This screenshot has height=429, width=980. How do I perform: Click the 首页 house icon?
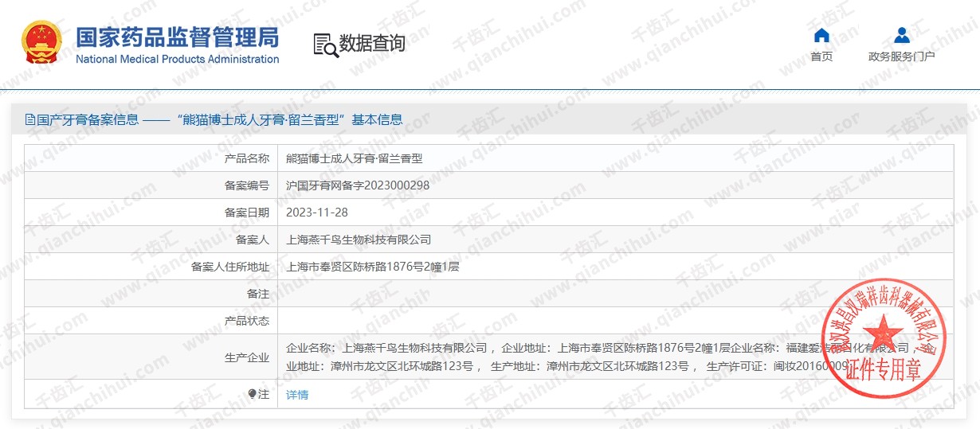tap(821, 36)
